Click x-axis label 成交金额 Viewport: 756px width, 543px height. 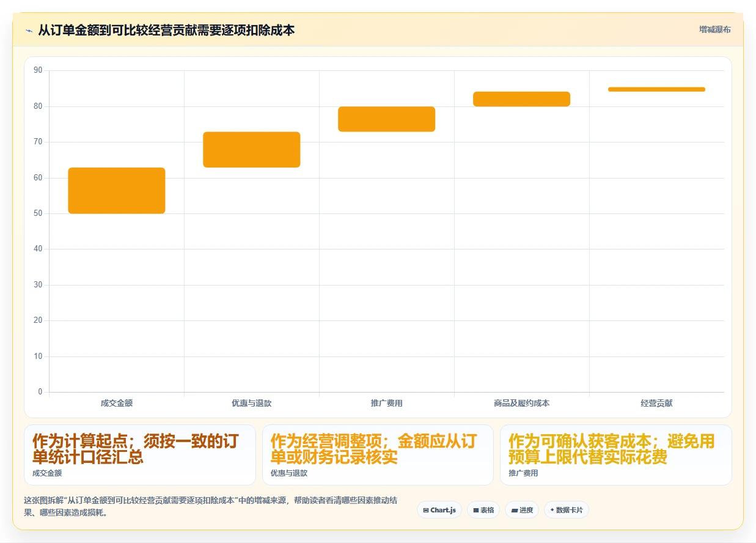point(117,403)
